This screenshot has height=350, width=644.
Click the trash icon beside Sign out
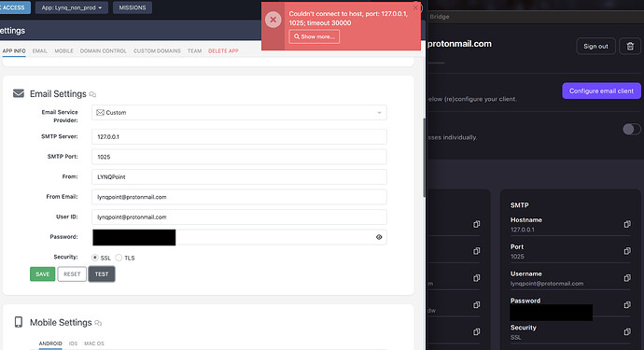click(x=630, y=46)
